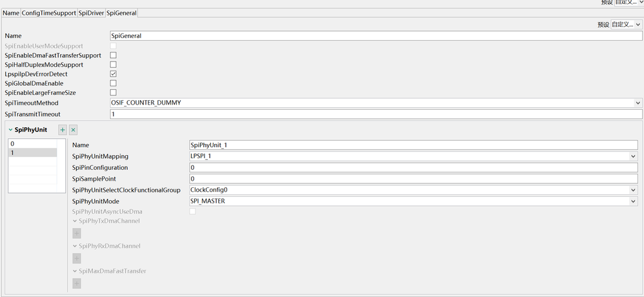Toggle SpiEnableDmaFastTransferSupport checkbox

pyautogui.click(x=114, y=56)
